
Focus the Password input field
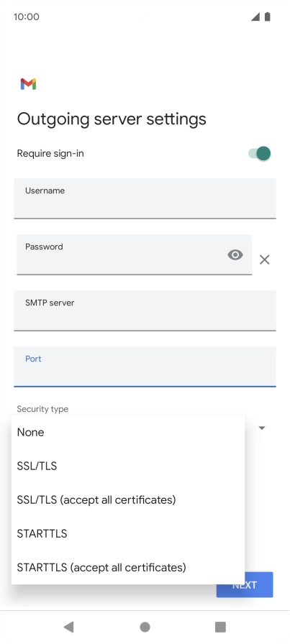(135, 254)
